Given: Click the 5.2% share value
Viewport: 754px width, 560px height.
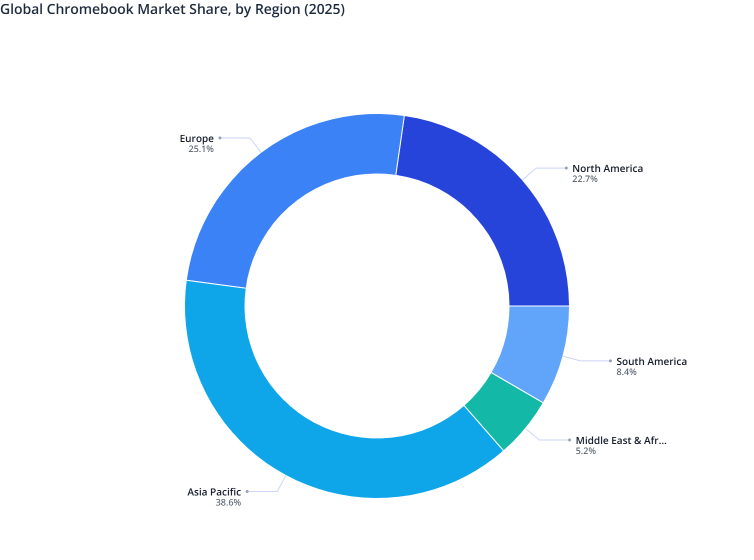Looking at the screenshot, I should coord(585,451).
